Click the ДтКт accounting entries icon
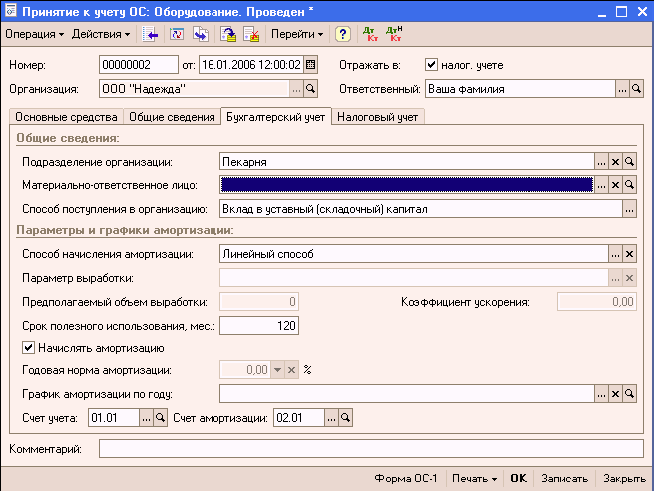 click(369, 34)
